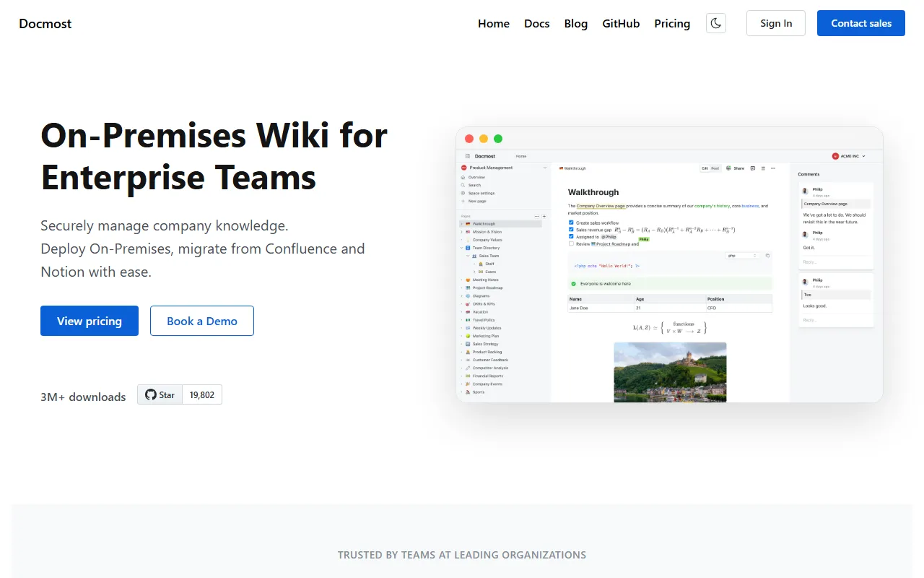This screenshot has height=578, width=924.
Task: Go to Pricing in the top nav
Action: [672, 23]
